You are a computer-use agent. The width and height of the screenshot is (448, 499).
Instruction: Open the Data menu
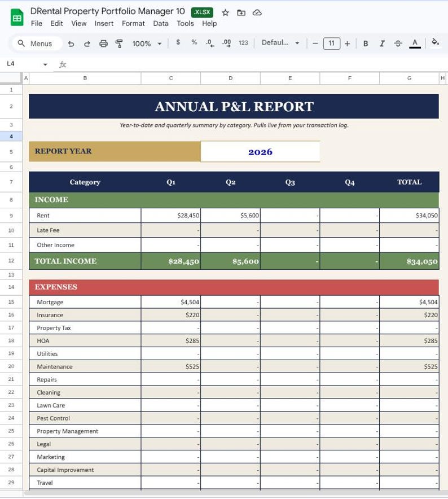(161, 24)
